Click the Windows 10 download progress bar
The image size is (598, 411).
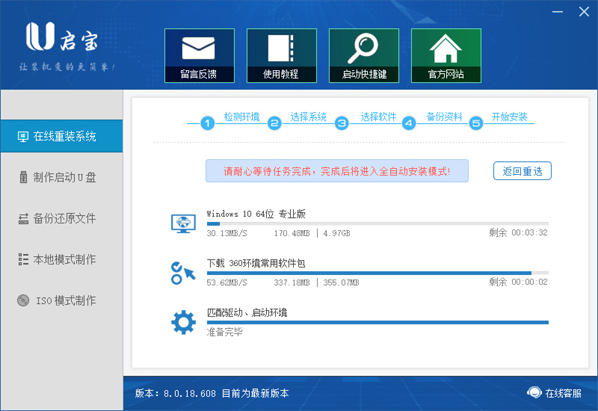pyautogui.click(x=378, y=224)
